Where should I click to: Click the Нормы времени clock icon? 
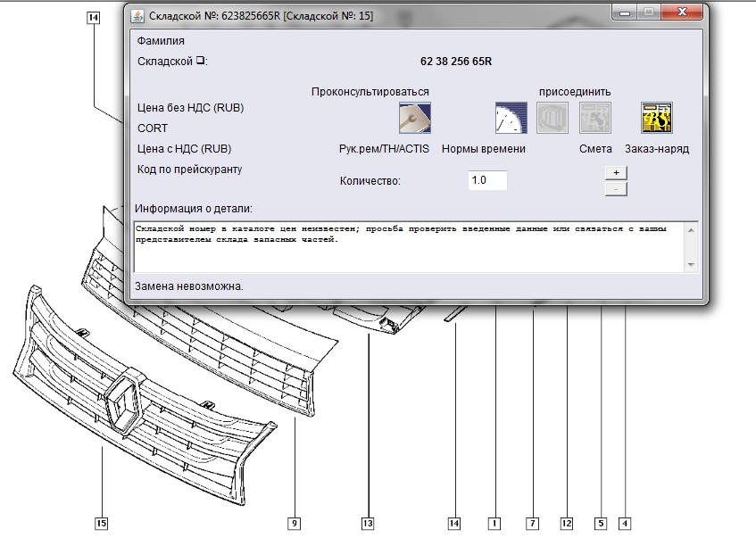pyautogui.click(x=511, y=118)
